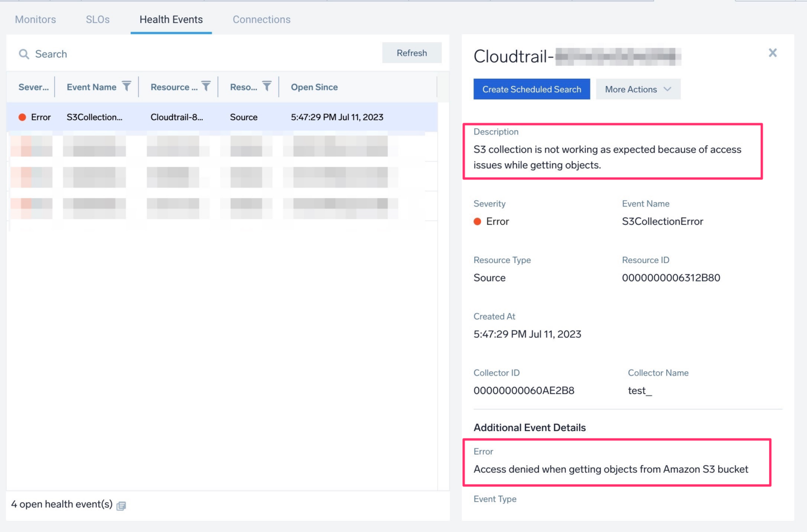The width and height of the screenshot is (807, 532).
Task: Select the S3CollectionError event row
Action: [x=210, y=117]
